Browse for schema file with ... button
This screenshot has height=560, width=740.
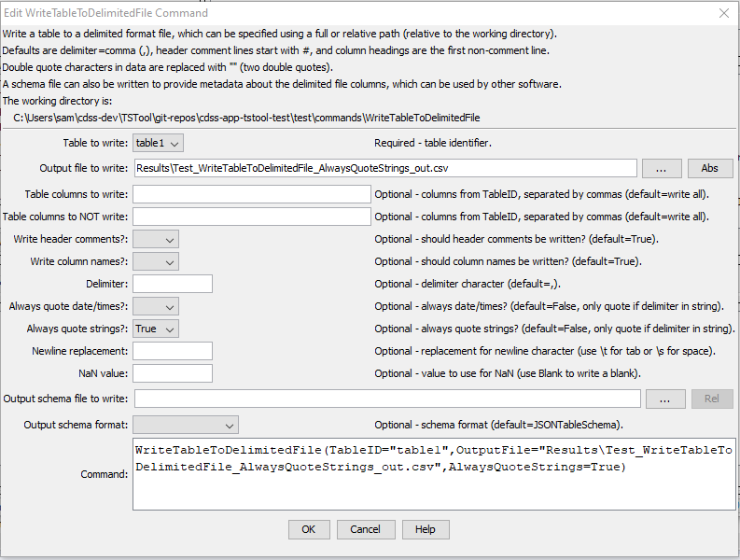click(665, 399)
